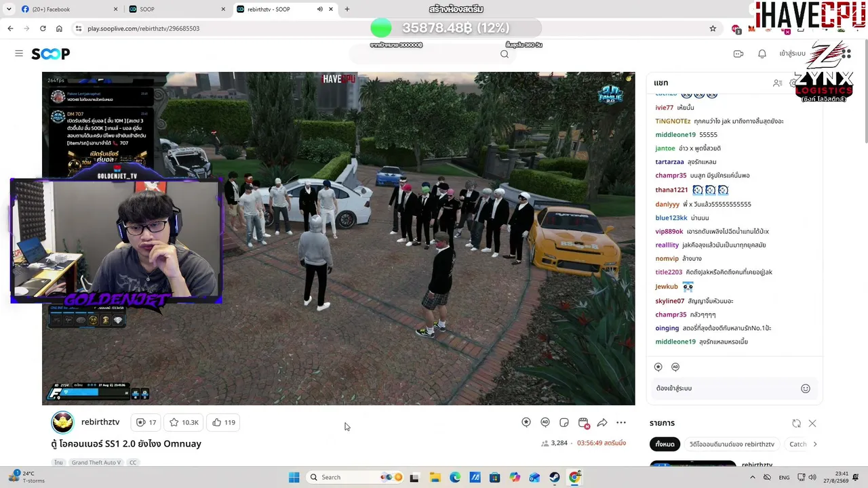Click the AD balloon icon below chat
868x488 pixels.
click(x=675, y=367)
